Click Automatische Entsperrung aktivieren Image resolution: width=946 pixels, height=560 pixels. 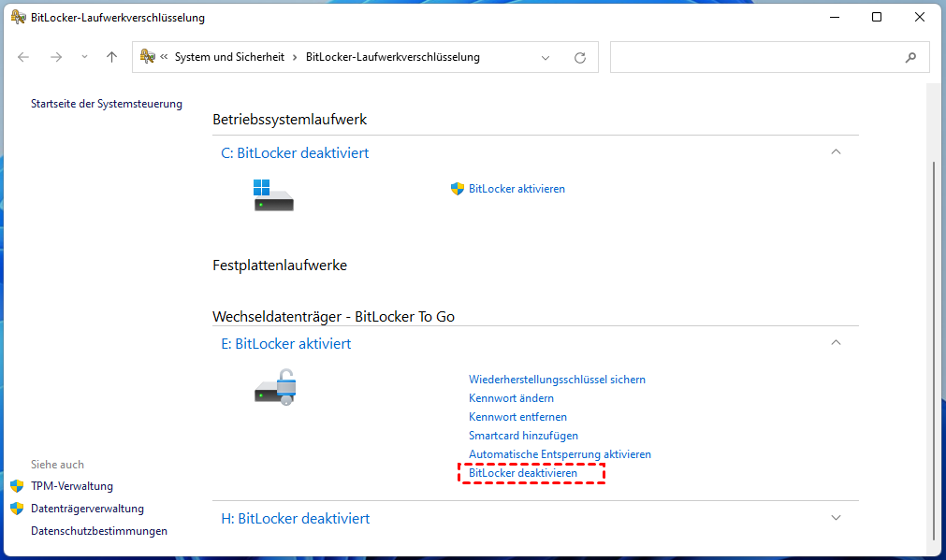(560, 454)
